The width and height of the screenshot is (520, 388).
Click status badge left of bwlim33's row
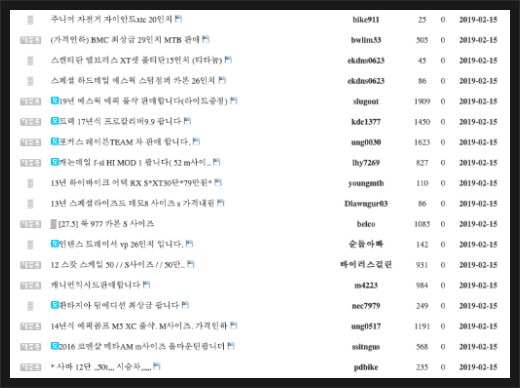[30, 40]
